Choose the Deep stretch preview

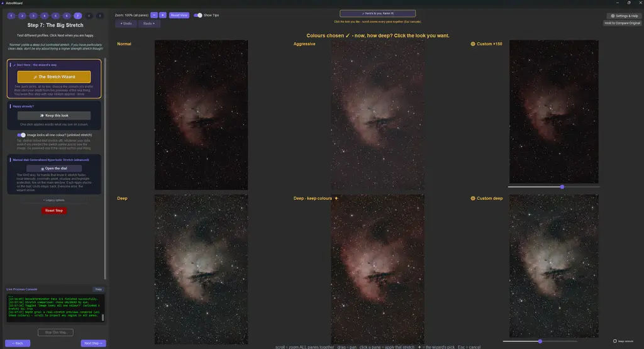[201, 269]
